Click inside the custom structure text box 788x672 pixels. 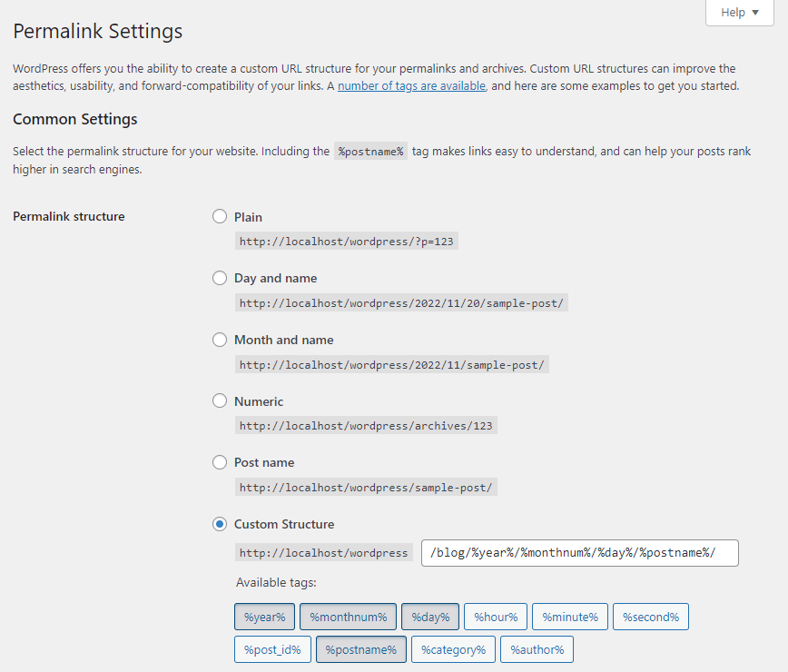point(578,552)
